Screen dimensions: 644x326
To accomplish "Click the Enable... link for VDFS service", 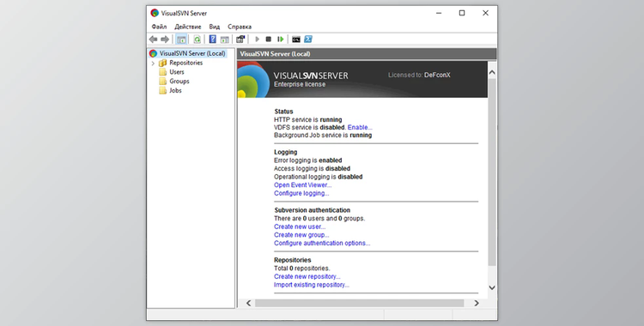I will coord(360,127).
